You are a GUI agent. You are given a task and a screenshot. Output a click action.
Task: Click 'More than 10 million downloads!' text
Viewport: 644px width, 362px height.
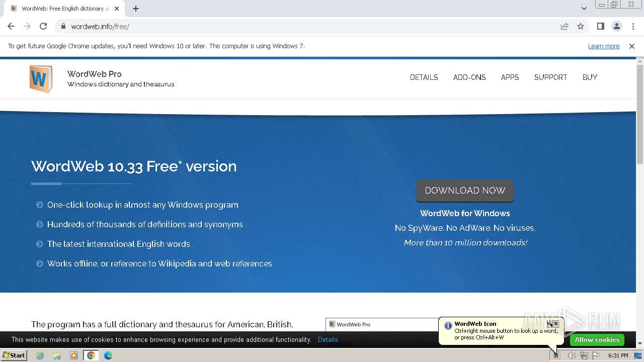(465, 243)
